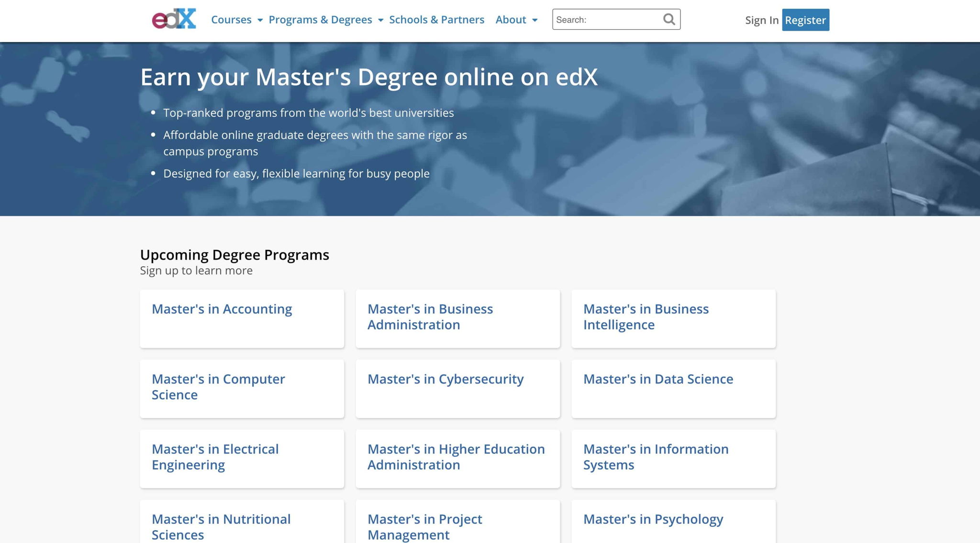Image resolution: width=980 pixels, height=543 pixels.
Task: Open Master's in Nutritional Sciences card
Action: [242, 521]
